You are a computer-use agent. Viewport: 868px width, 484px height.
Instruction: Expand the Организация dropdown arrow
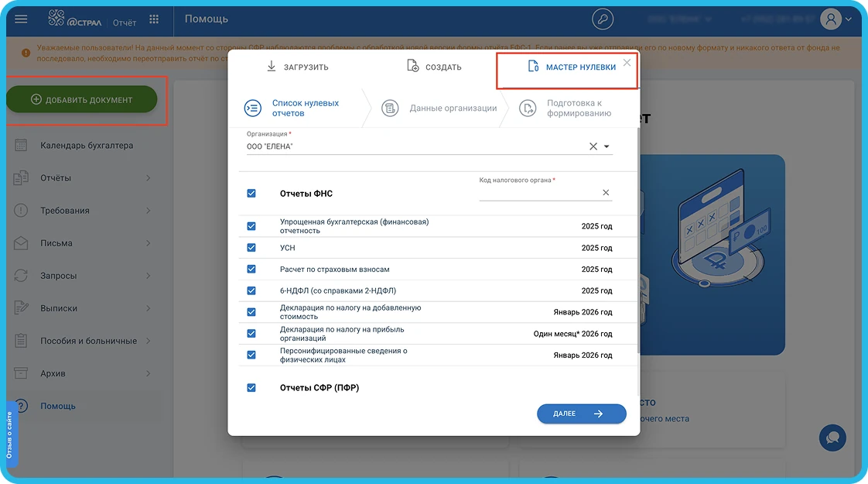coord(607,146)
